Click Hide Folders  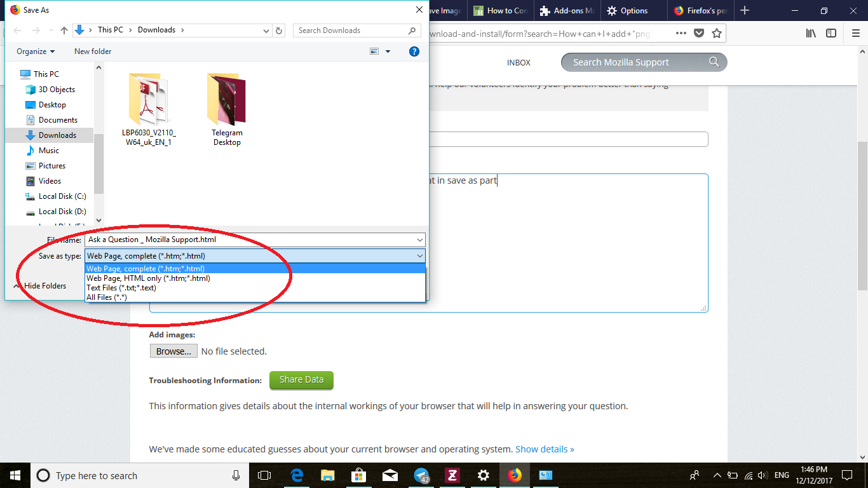pyautogui.click(x=39, y=286)
